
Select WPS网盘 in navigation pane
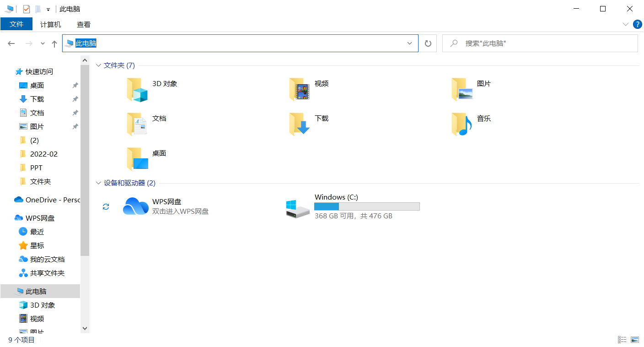(40, 218)
